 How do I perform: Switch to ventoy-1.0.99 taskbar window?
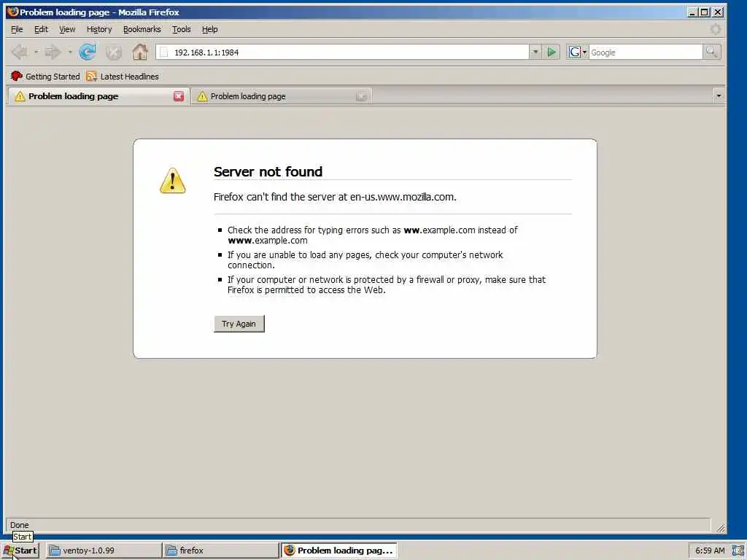point(104,551)
